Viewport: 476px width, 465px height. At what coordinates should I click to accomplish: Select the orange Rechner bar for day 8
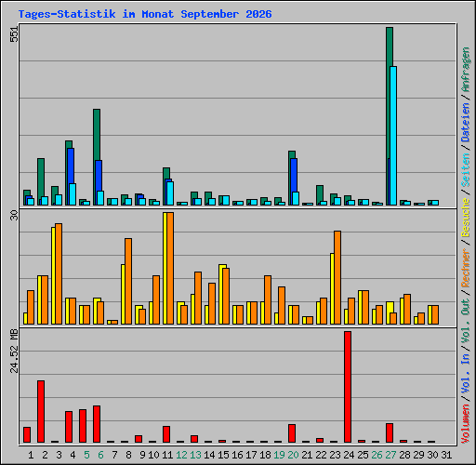coord(128,282)
